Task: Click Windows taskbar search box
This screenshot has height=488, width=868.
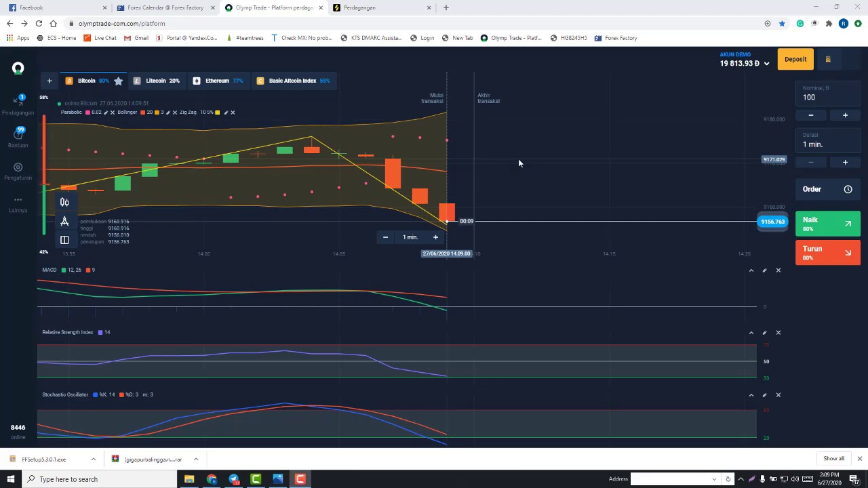Action: click(x=99, y=479)
